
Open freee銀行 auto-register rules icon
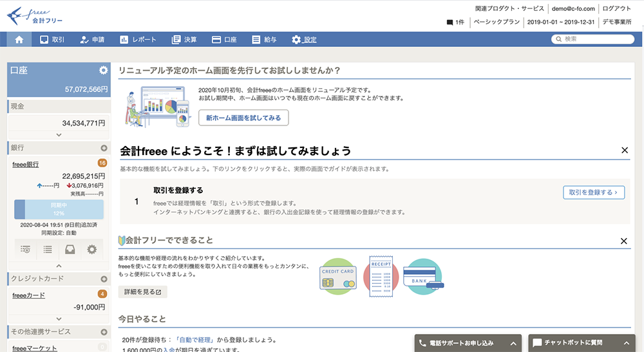point(26,250)
